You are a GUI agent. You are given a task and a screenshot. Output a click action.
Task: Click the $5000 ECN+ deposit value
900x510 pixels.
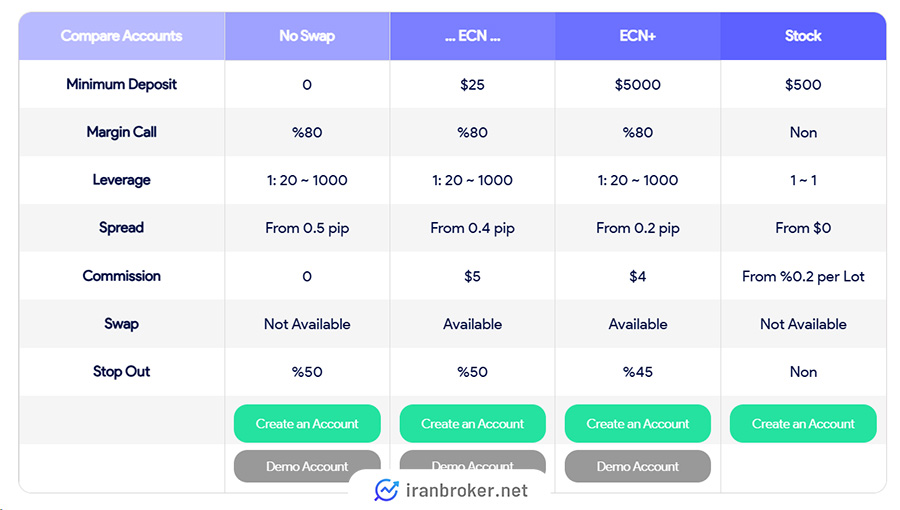click(638, 85)
